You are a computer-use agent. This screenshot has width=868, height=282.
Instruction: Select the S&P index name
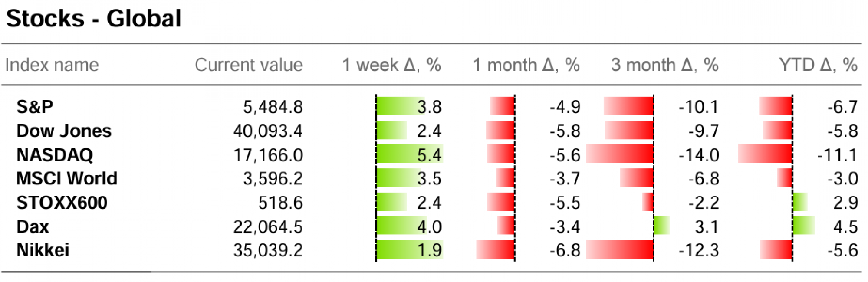pos(35,107)
